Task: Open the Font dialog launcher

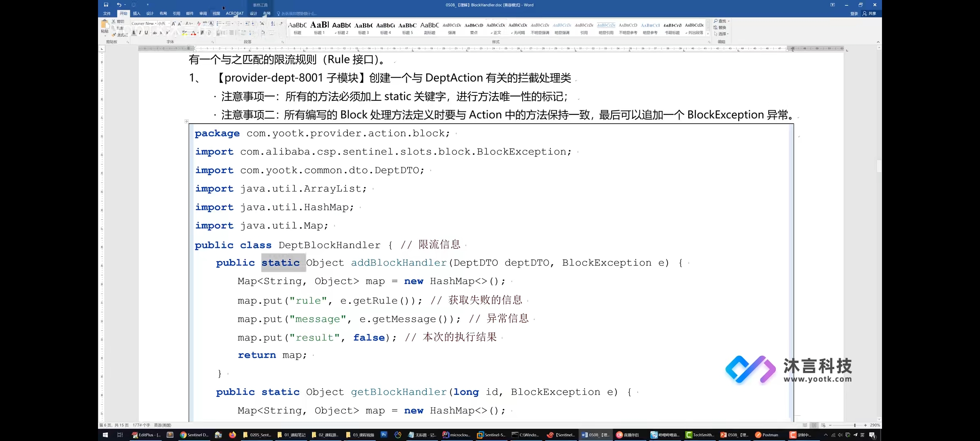Action: [212, 42]
